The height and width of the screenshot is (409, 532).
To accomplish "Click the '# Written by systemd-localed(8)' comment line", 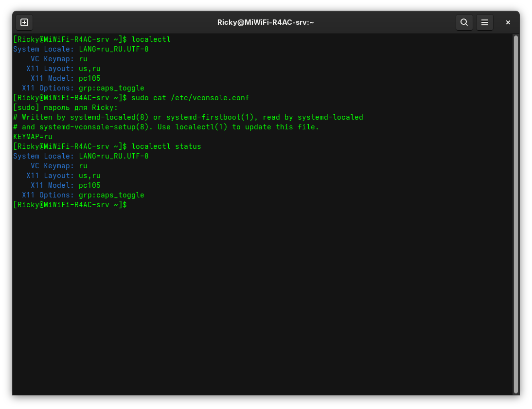I will coord(188,117).
